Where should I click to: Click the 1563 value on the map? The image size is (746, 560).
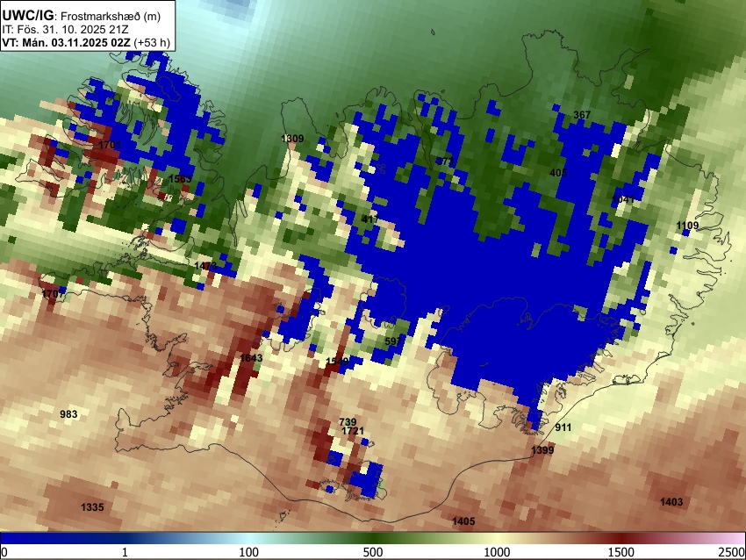pos(180,179)
